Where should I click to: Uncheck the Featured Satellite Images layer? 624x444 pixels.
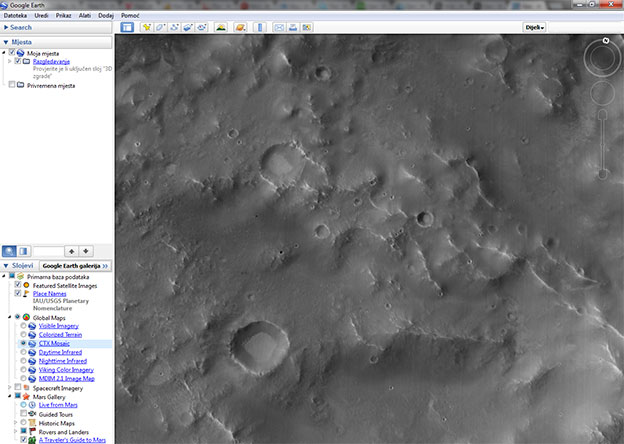pyautogui.click(x=18, y=285)
